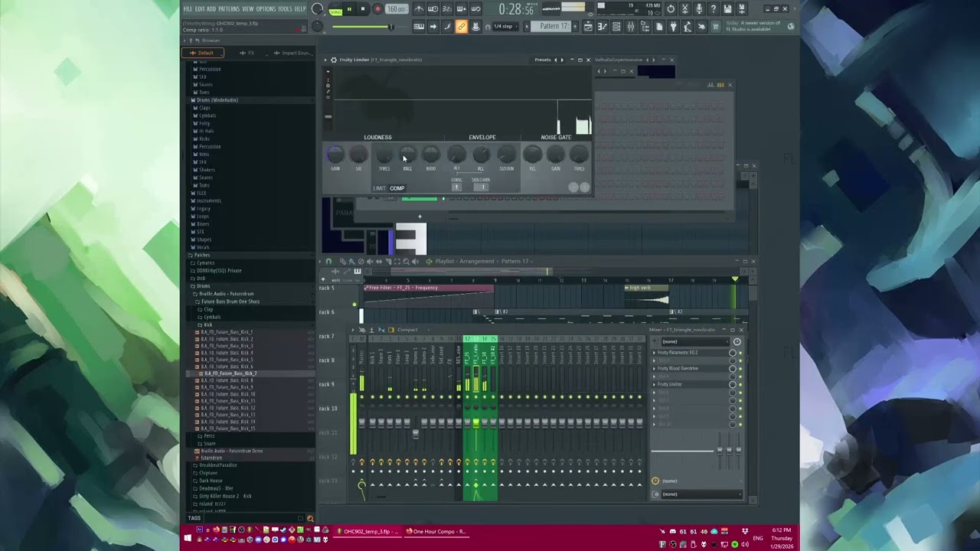
Task: Open Fruity Limiter plugin options gear icon
Action: click(334, 60)
